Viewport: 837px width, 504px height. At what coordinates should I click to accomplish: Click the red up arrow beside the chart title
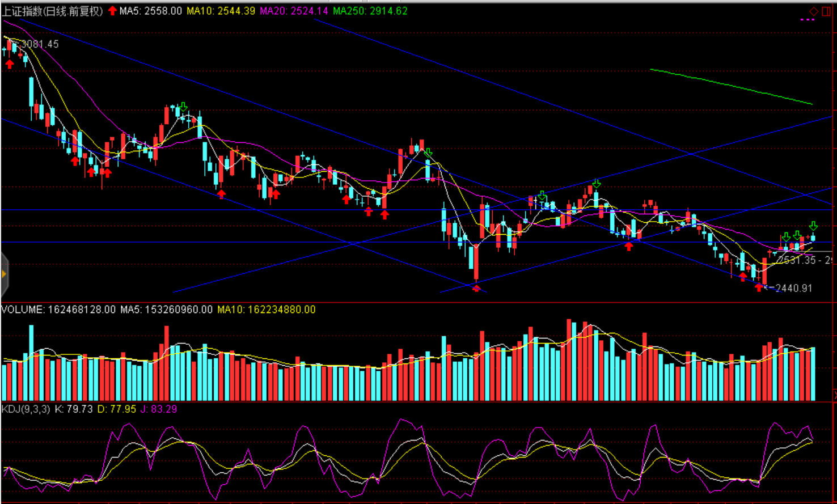coord(112,11)
